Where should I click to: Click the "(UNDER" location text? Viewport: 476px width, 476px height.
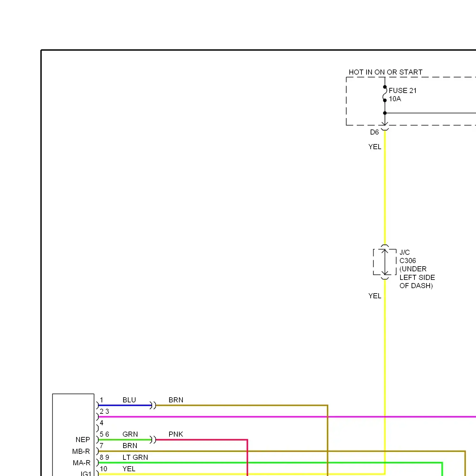(x=413, y=269)
